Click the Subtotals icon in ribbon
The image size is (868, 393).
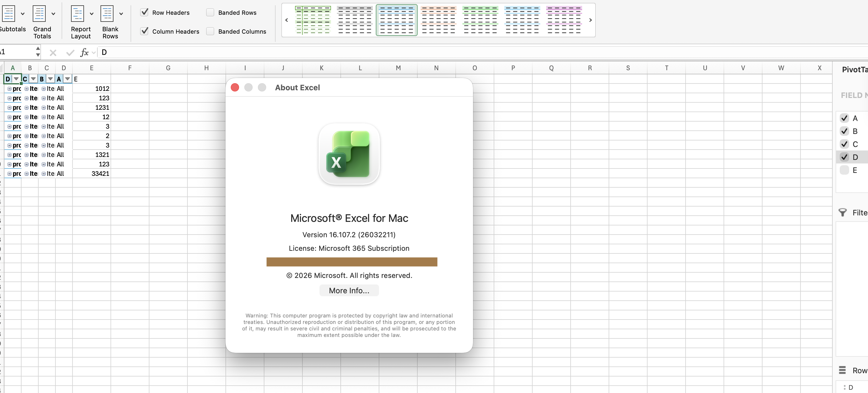click(x=9, y=14)
